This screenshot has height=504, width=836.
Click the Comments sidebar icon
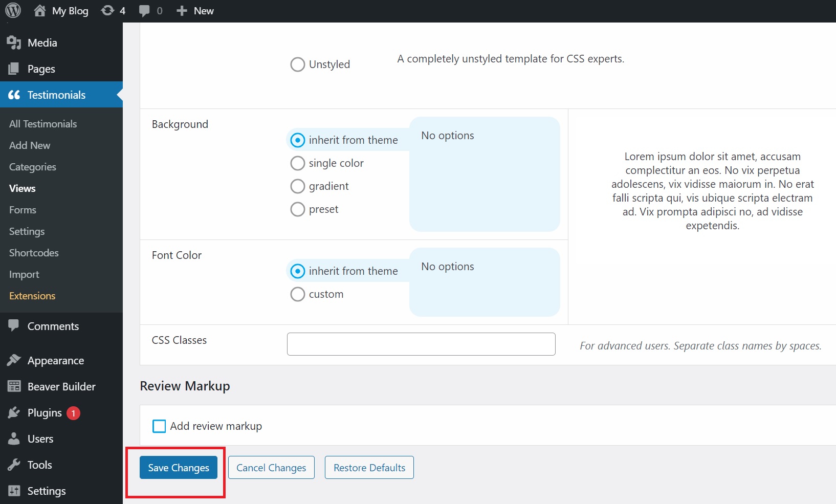click(14, 325)
